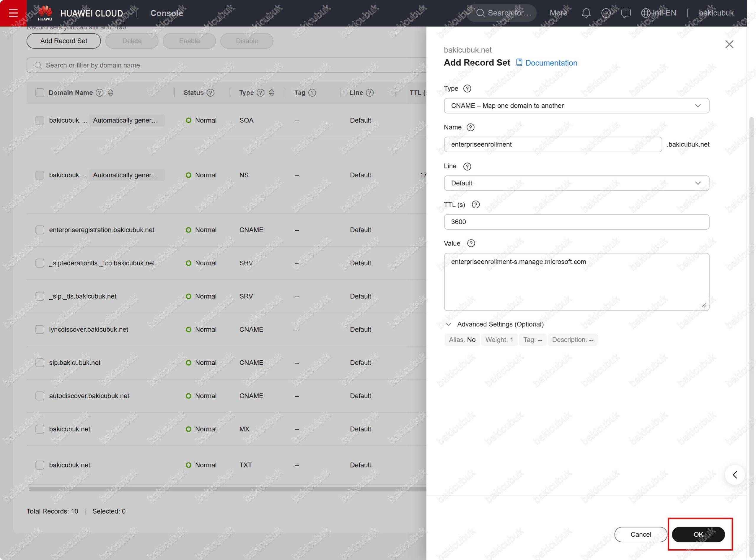Check the enterpriseregistration.bakicubuk.net row checkbox
Image resolution: width=756 pixels, height=560 pixels.
(40, 230)
